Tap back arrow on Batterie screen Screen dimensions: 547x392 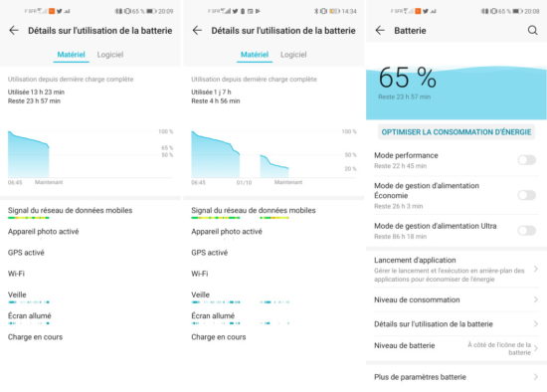point(380,31)
